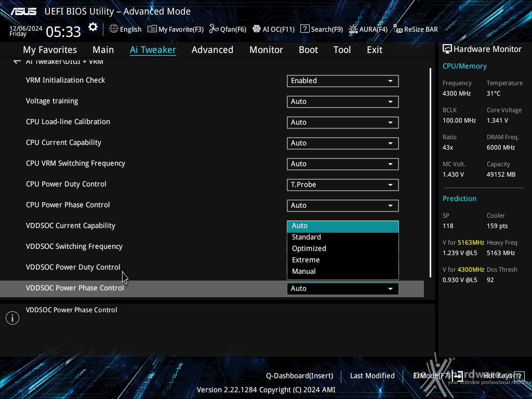The height and width of the screenshot is (399, 532).
Task: Select the CPU Power Phase Control label
Action: (68, 205)
